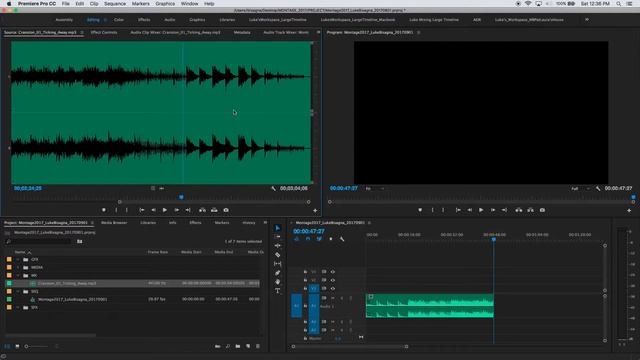
Task: Switch to Media Browser tab
Action: coord(114,223)
